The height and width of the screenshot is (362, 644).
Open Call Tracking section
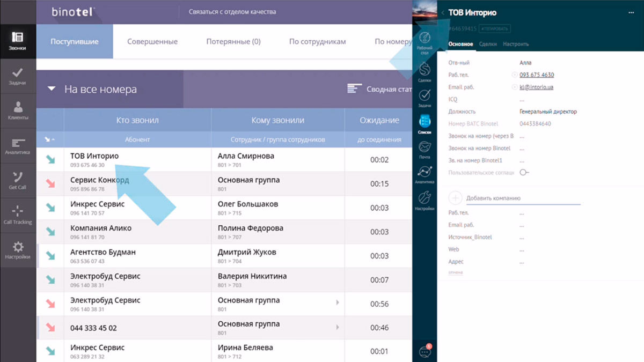pos(17,215)
